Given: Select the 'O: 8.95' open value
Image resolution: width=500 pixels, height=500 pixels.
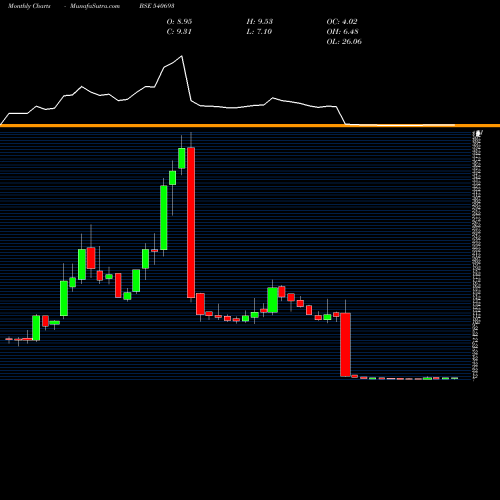Looking at the screenshot, I should point(179,22).
